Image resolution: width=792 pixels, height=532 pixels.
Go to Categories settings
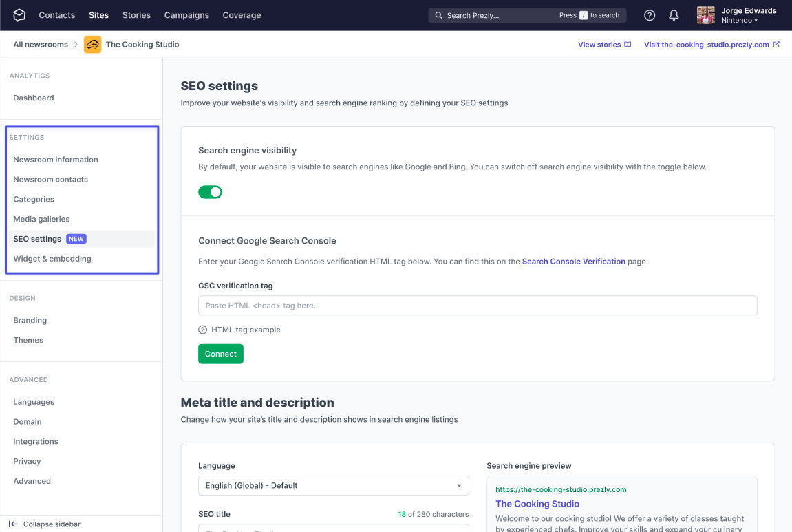tap(34, 199)
